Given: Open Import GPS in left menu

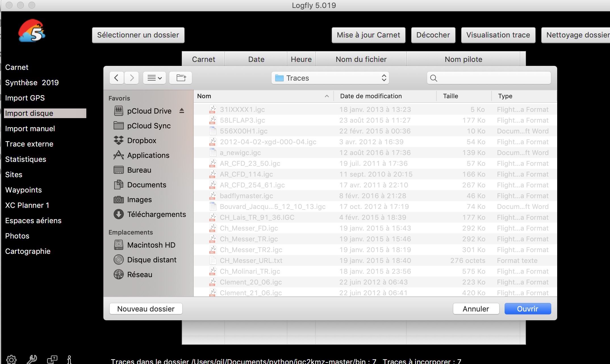Looking at the screenshot, I should click(x=25, y=98).
